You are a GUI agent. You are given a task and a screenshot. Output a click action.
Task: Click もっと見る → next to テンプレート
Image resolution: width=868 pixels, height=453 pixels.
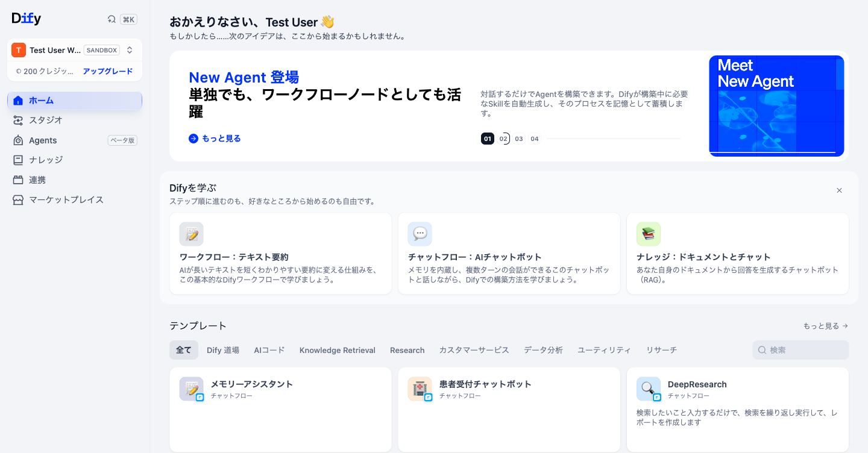tap(826, 326)
